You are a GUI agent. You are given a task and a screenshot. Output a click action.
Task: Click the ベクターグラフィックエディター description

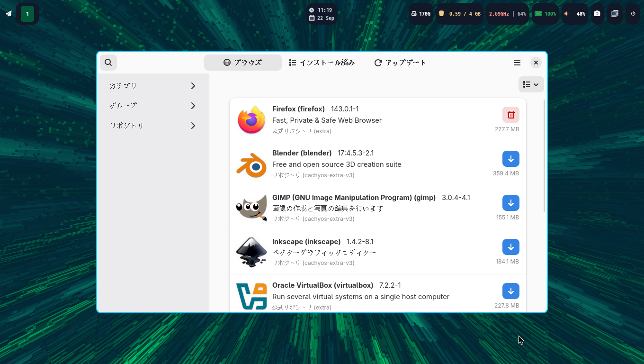click(324, 253)
